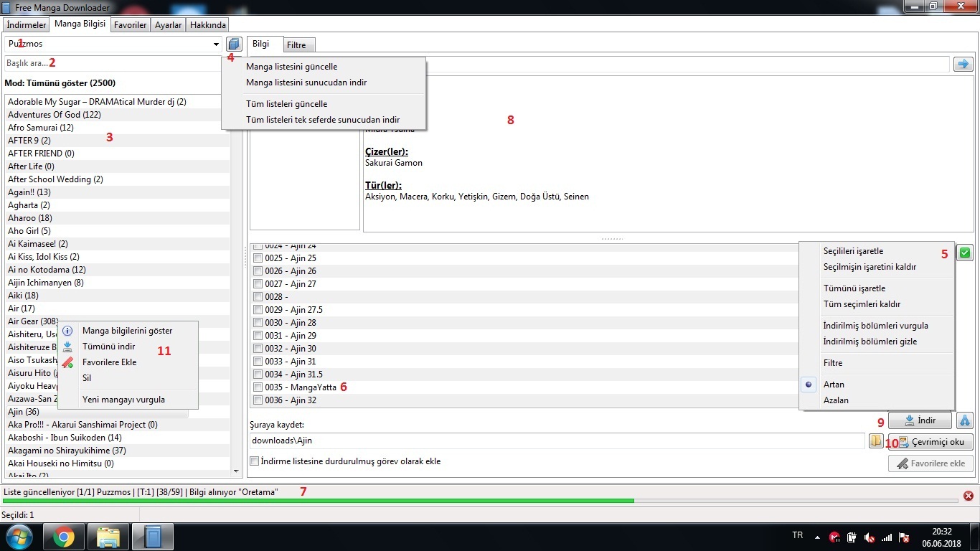Select the Artan sort option
This screenshot has height=551, width=980.
877,385
